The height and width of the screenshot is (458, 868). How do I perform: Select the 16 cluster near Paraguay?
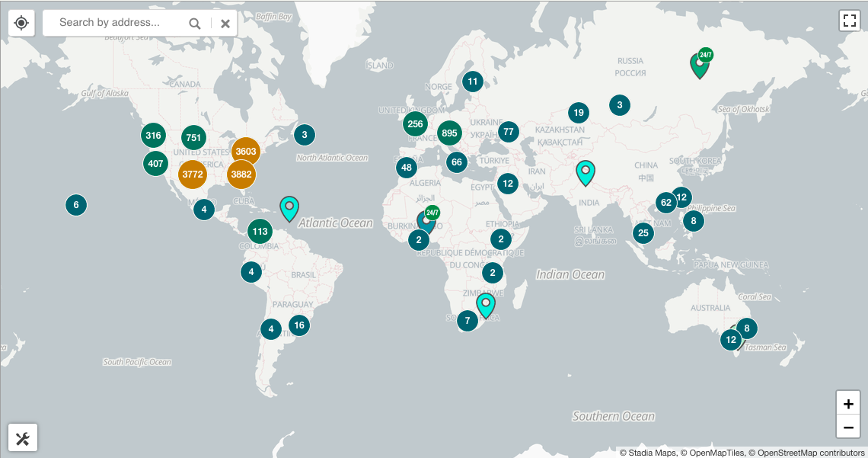(x=299, y=325)
